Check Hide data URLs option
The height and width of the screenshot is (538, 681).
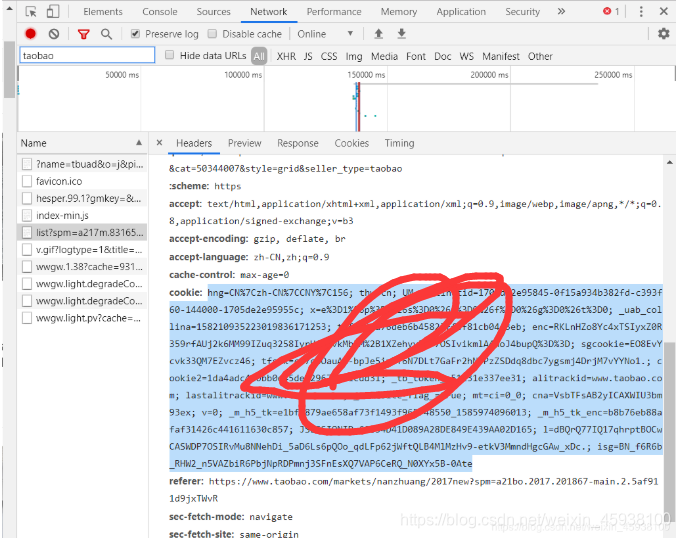pyautogui.click(x=169, y=55)
